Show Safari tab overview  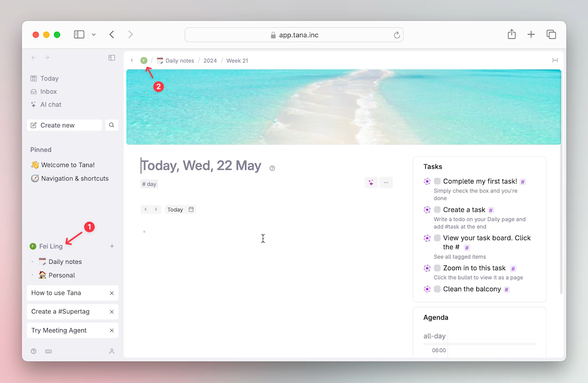551,35
